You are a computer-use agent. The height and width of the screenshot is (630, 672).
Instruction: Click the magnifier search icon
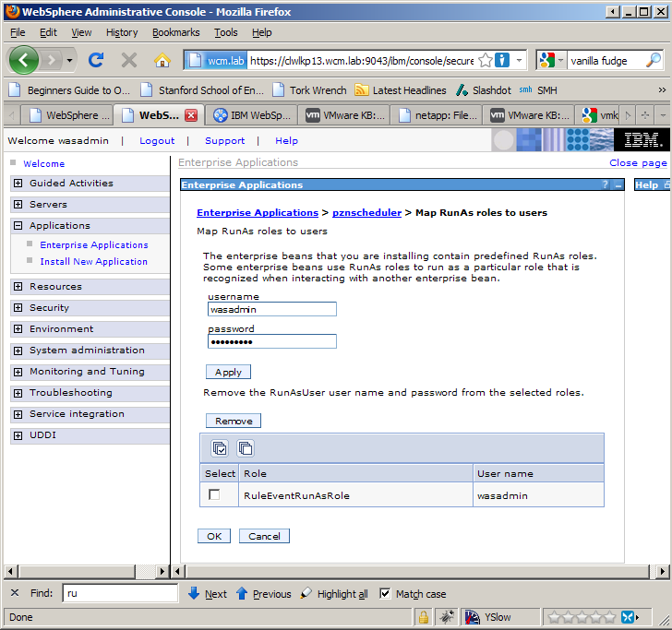[x=654, y=60]
